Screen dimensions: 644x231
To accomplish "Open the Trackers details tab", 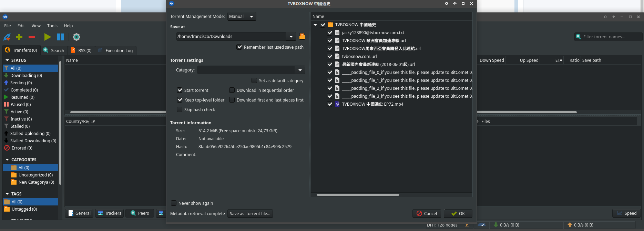I will 110,213.
